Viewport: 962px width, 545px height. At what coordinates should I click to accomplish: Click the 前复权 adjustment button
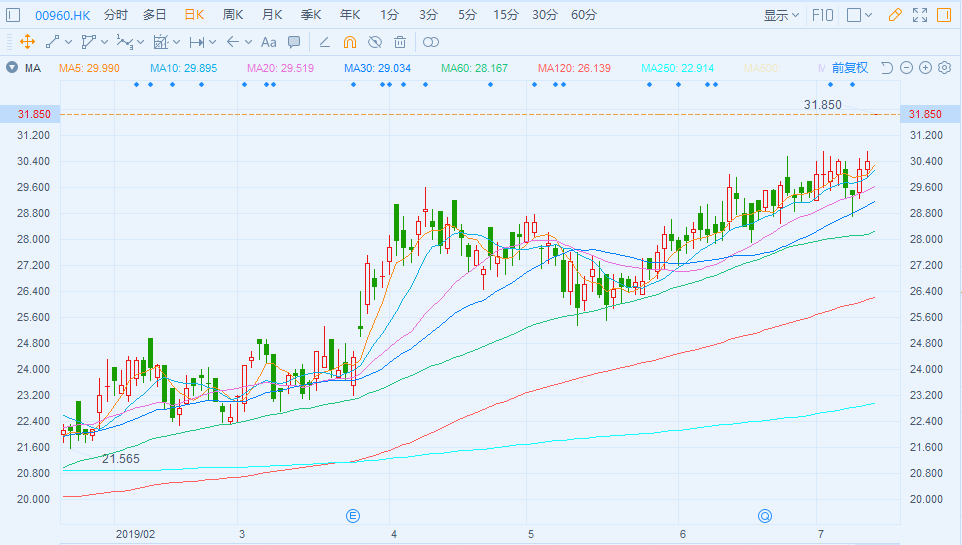pos(849,68)
